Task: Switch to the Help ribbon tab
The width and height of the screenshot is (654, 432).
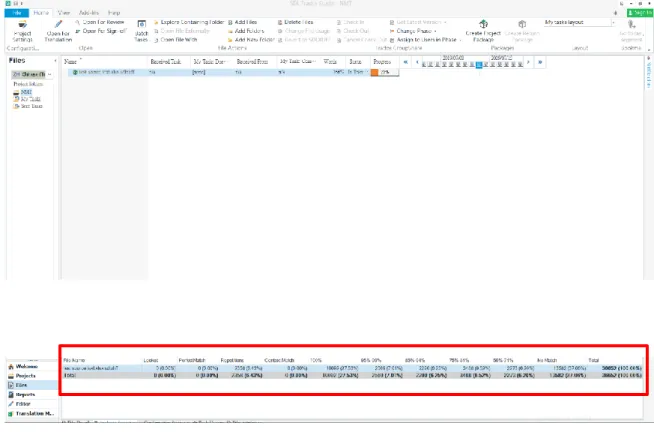Action: pyautogui.click(x=113, y=13)
